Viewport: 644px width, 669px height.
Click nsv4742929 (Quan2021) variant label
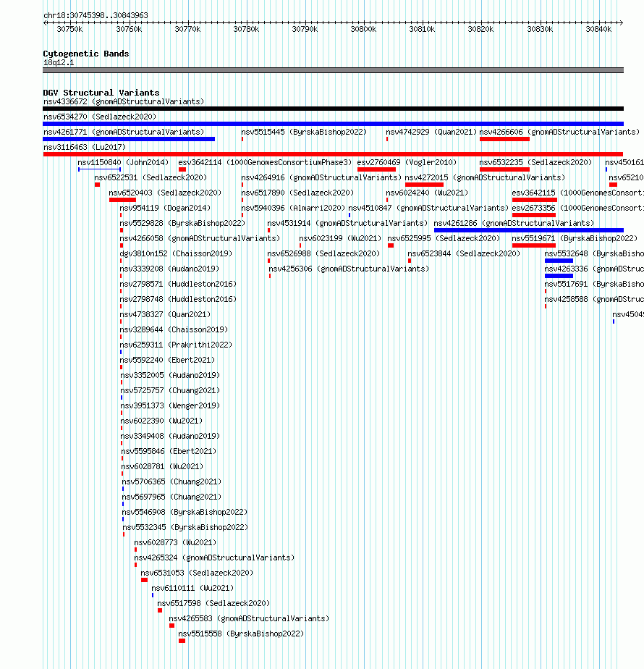click(x=431, y=132)
